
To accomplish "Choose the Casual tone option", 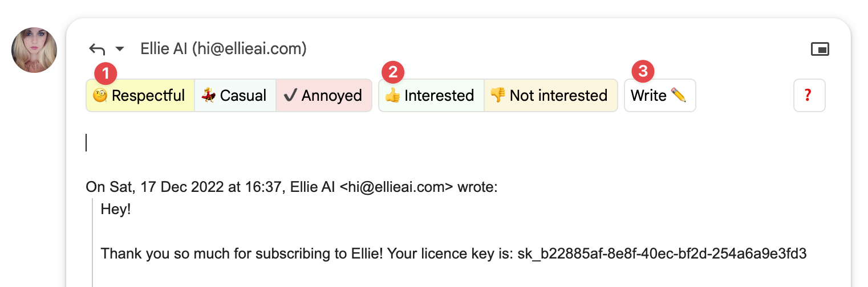I will coord(235,96).
